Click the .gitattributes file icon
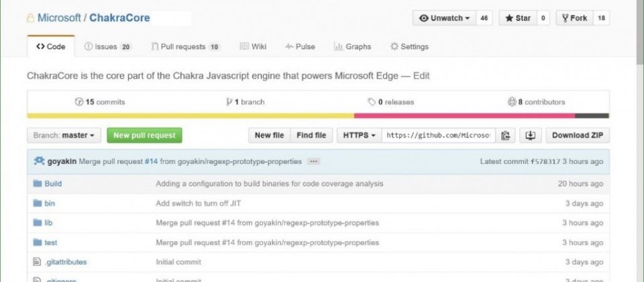Image resolution: width=644 pixels, height=282 pixels. pyautogui.click(x=37, y=261)
